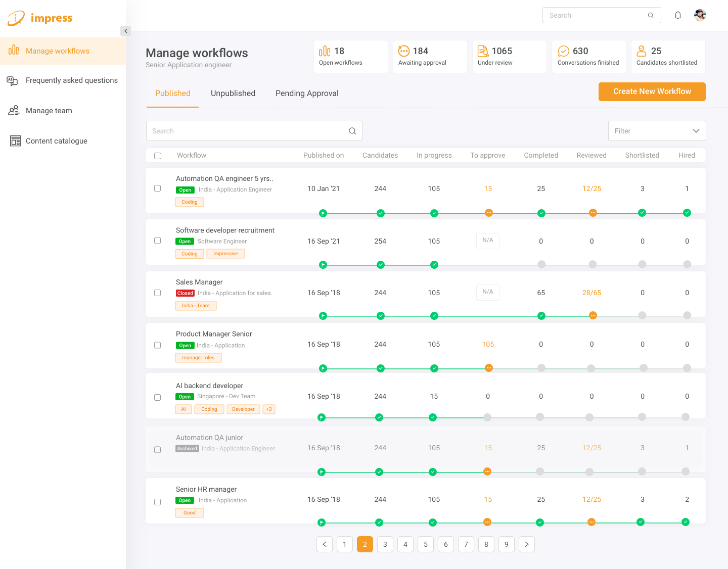Screen dimensions: 728x569
Task: Expand the Filter dropdown
Action: click(x=657, y=130)
